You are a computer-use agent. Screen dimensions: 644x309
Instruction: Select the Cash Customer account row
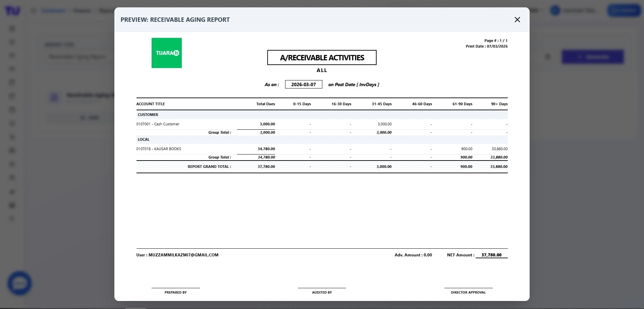158,124
